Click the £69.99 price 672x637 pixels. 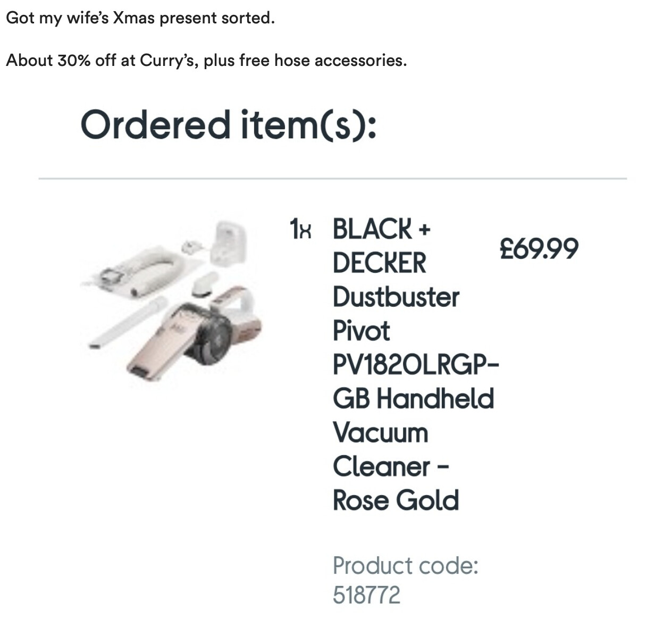point(539,248)
